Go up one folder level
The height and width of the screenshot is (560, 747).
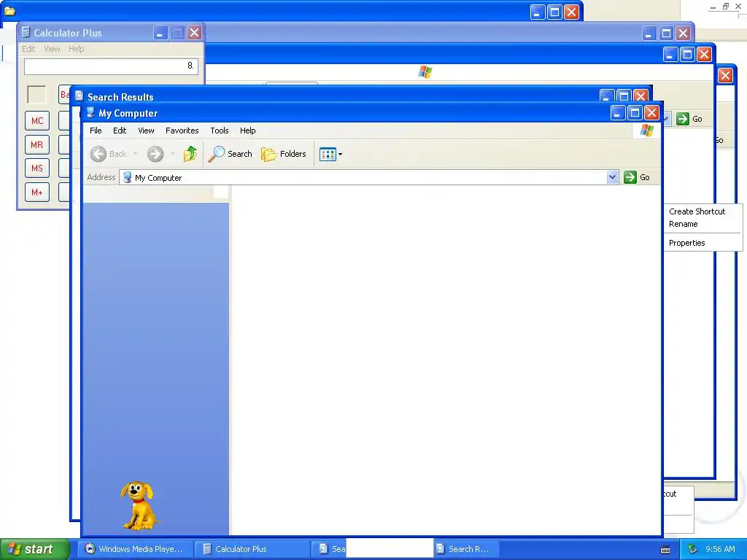(190, 154)
